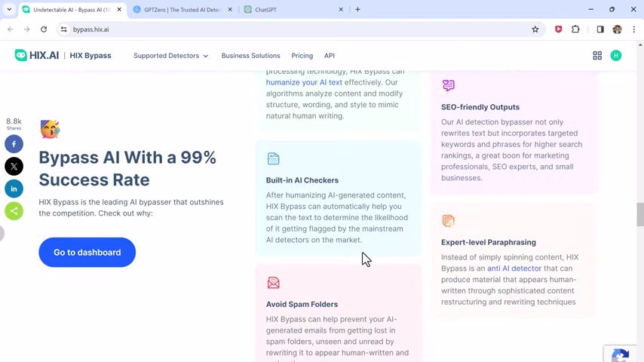Click the 'Expert-level Paraphrasing' heading
This screenshot has height=362, width=644.
(489, 242)
